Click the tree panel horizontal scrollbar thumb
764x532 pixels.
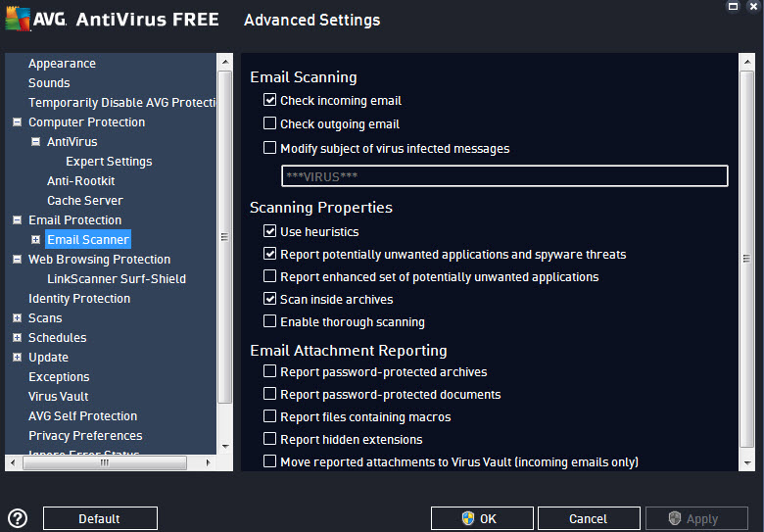tap(104, 462)
